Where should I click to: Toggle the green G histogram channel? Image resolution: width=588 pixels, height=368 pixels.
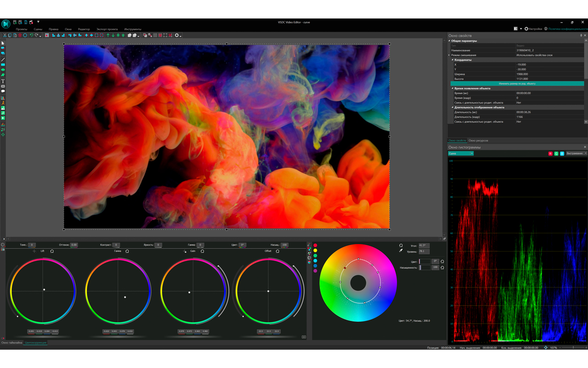(x=556, y=153)
